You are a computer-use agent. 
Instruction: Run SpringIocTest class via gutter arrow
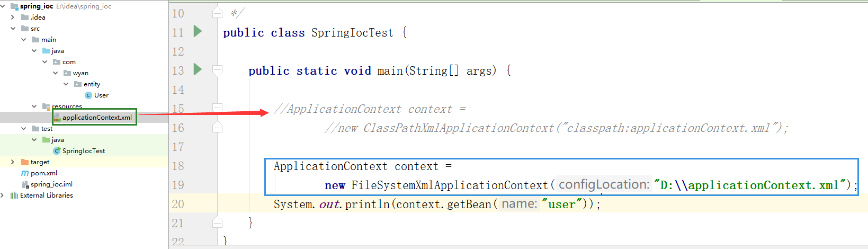click(198, 31)
